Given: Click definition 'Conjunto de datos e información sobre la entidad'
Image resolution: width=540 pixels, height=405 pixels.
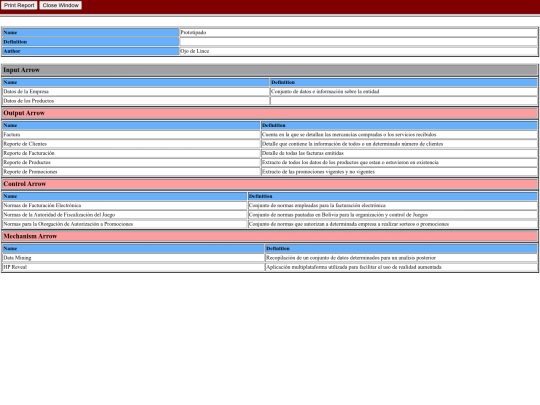Looking at the screenshot, I should click(x=404, y=92).
